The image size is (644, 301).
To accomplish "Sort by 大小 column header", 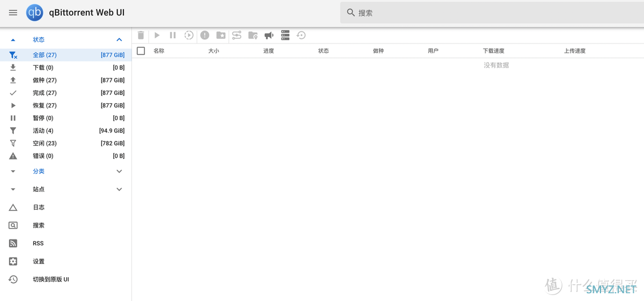I will click(213, 51).
